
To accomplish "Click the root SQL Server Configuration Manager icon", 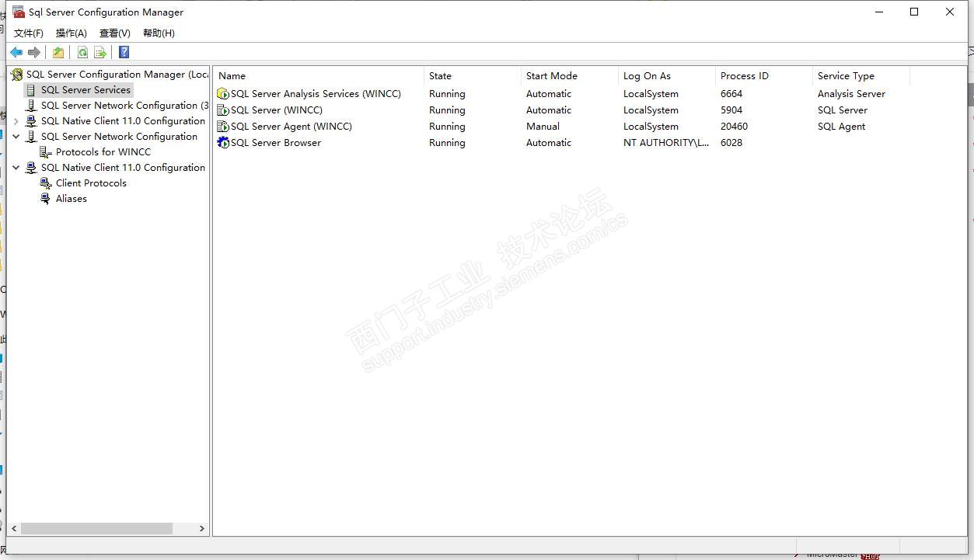I will [17, 75].
